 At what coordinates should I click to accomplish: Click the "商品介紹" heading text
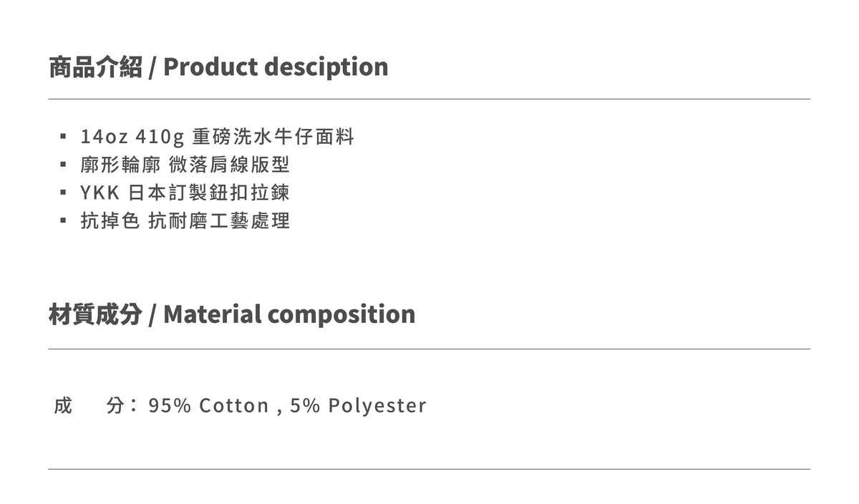pyautogui.click(x=95, y=67)
